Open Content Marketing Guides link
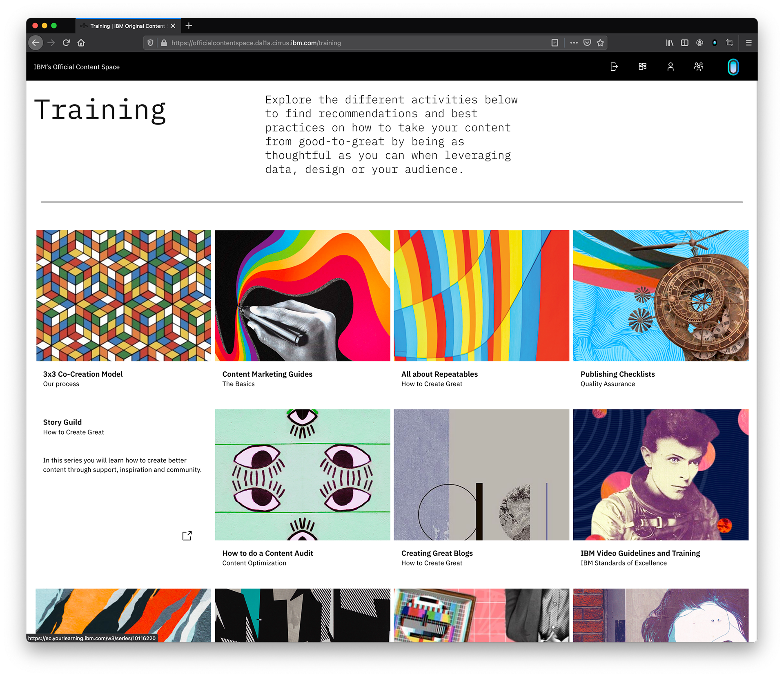784x677 pixels. click(267, 374)
